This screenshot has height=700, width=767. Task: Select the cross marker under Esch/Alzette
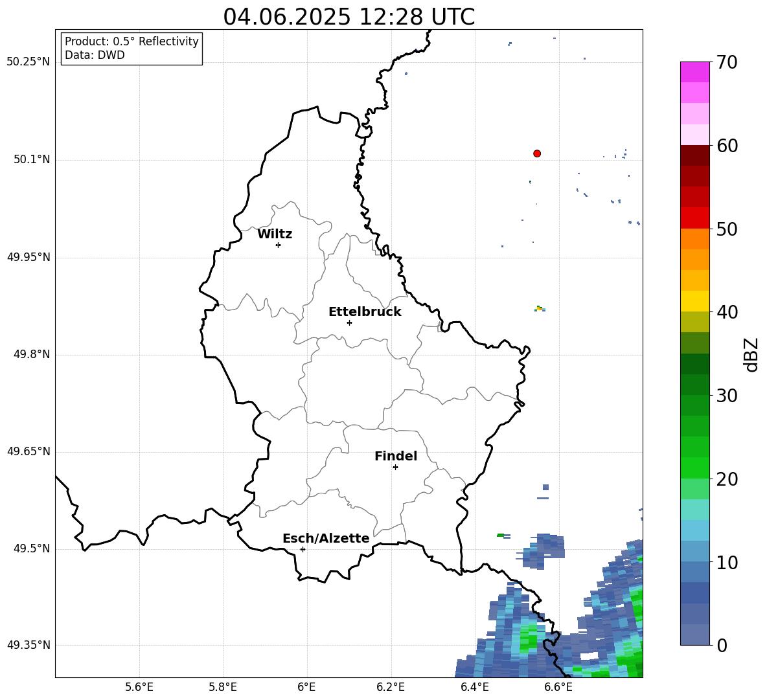[x=303, y=549]
